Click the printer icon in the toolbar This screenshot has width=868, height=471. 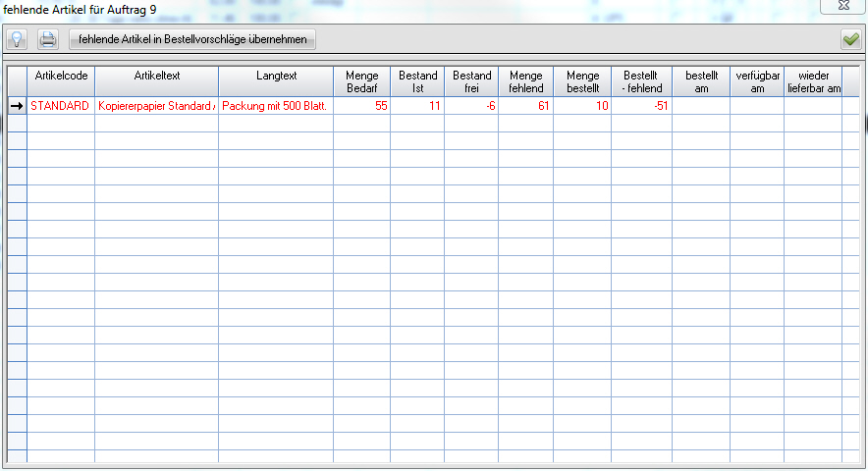[48, 40]
